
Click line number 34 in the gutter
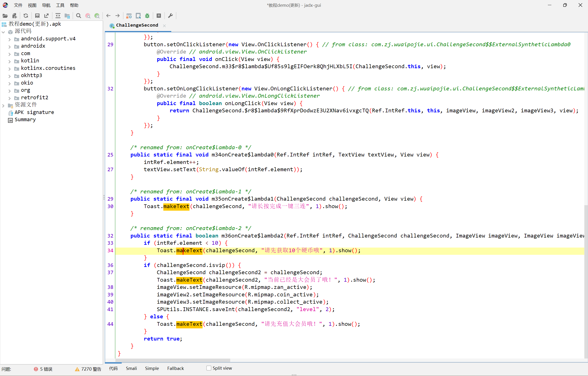pos(110,250)
